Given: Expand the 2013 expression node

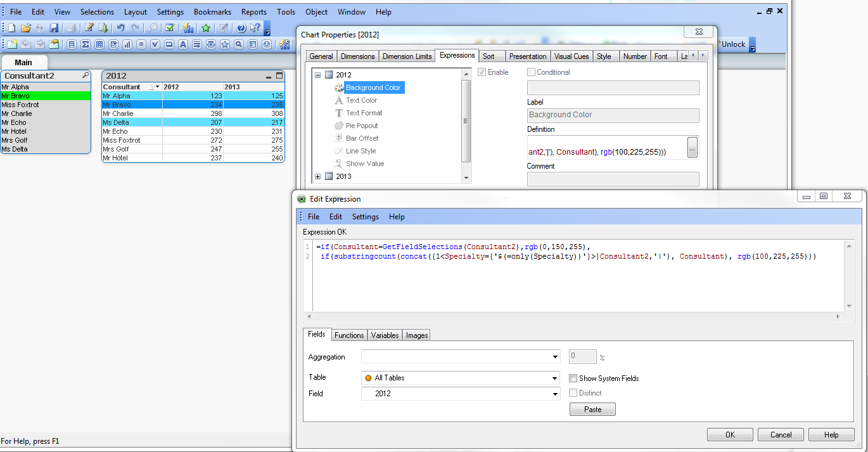Looking at the screenshot, I should click(318, 176).
